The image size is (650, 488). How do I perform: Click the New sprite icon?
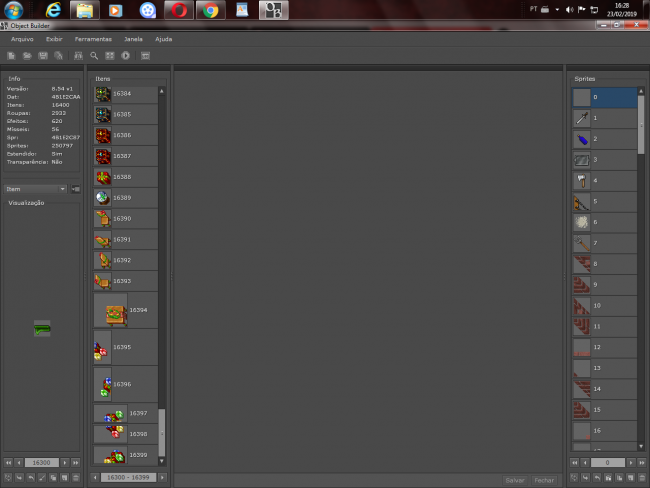tap(630, 478)
